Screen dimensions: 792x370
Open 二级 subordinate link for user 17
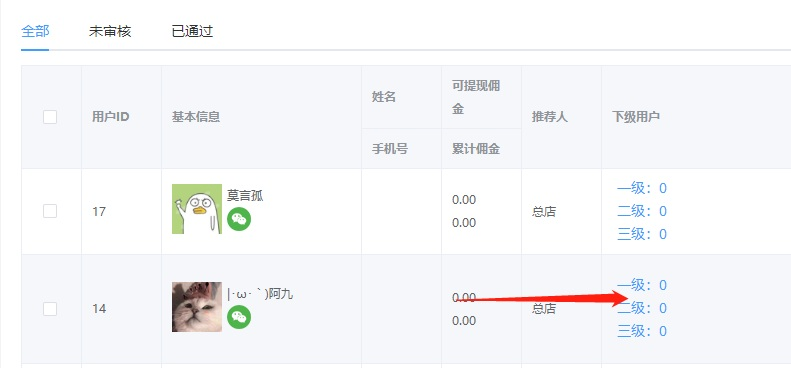pos(641,211)
